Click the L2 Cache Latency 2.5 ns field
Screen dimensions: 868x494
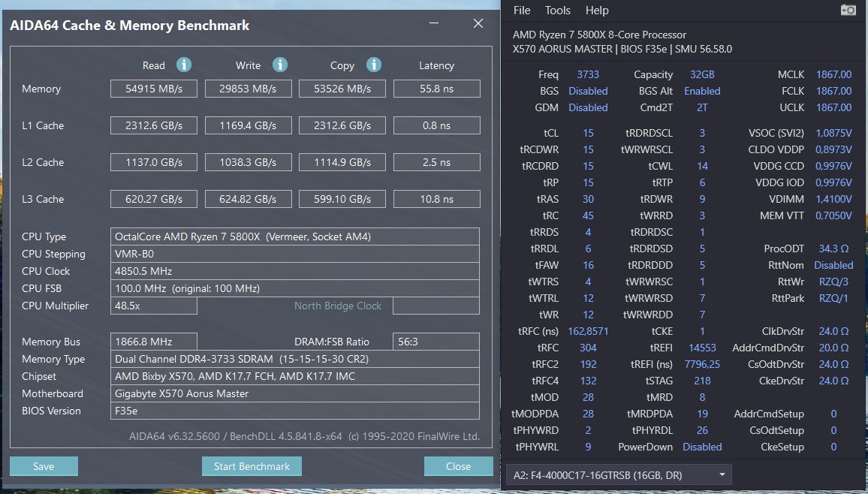[437, 162]
